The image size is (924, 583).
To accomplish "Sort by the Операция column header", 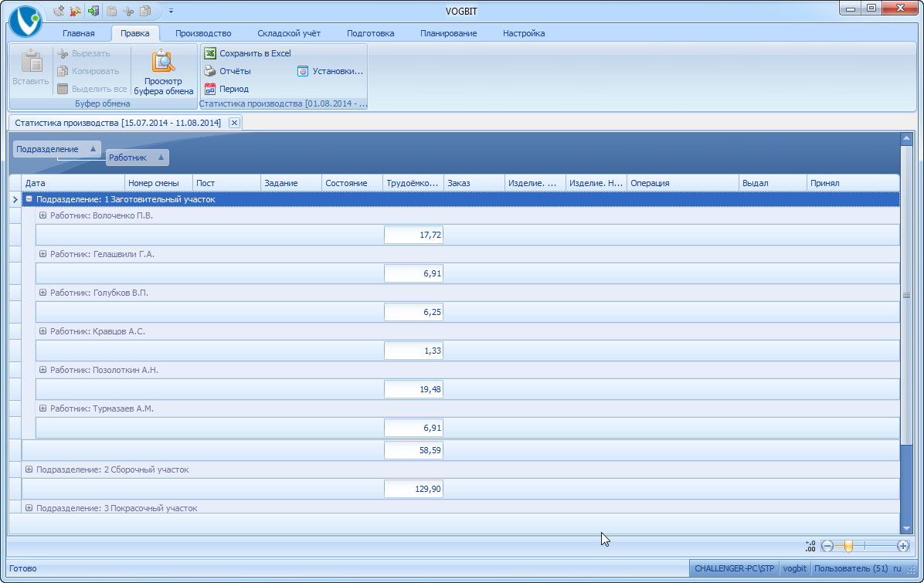I will (x=682, y=183).
